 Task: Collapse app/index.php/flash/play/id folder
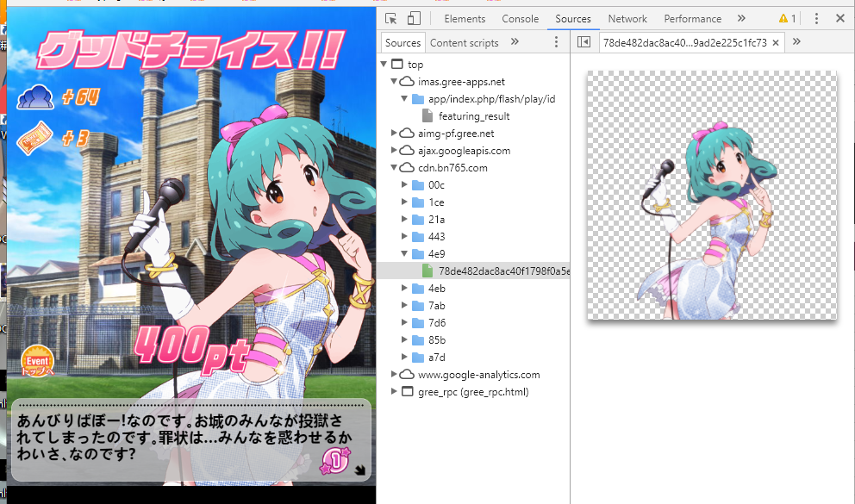pyautogui.click(x=404, y=98)
